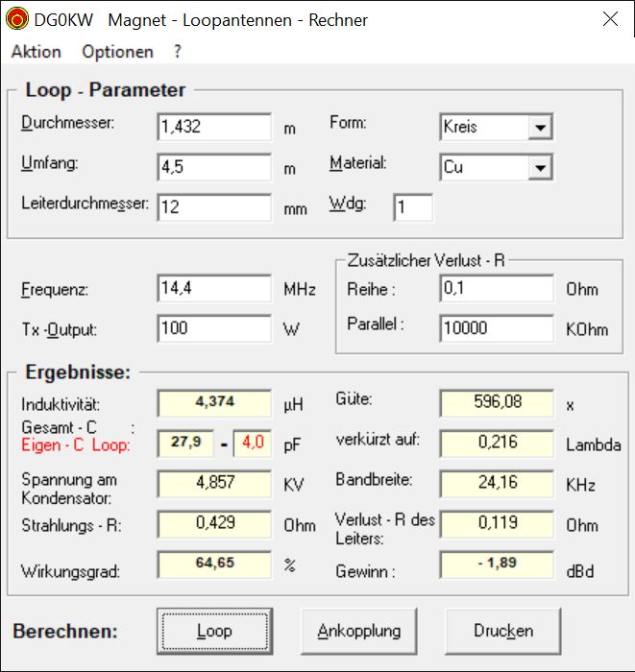Screen dimensions: 635x672
Task: Click the Umfang label
Action: coord(50,164)
